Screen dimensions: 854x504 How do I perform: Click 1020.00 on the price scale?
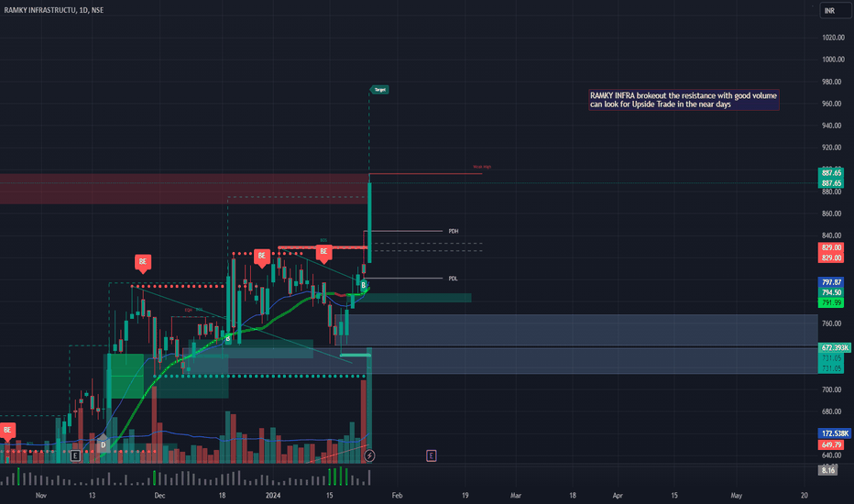(833, 38)
